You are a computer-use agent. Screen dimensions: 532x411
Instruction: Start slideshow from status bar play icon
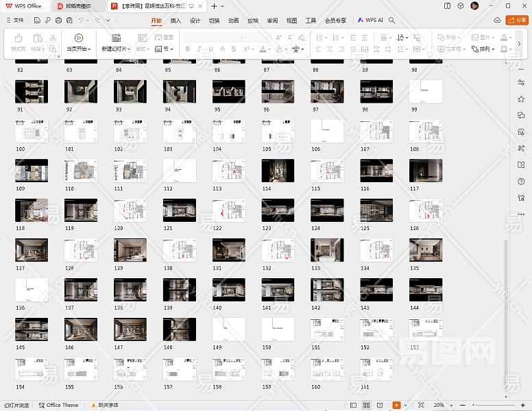tap(396, 405)
